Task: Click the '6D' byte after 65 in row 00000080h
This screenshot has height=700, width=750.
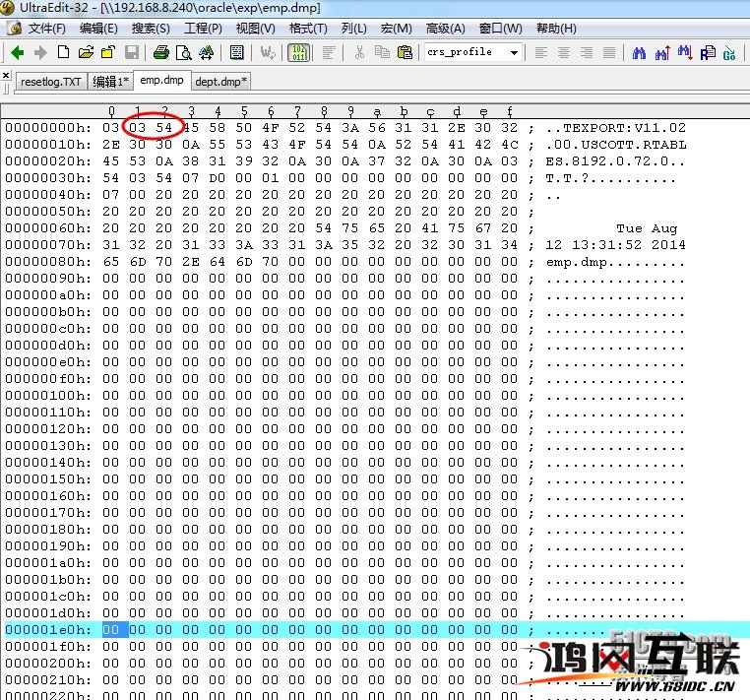Action: pyautogui.click(x=138, y=262)
